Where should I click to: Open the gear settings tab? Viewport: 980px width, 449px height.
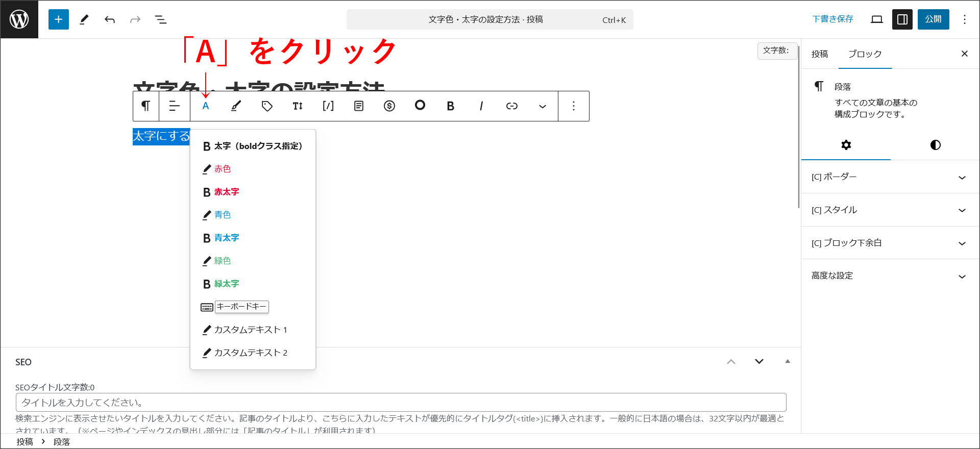tap(846, 145)
